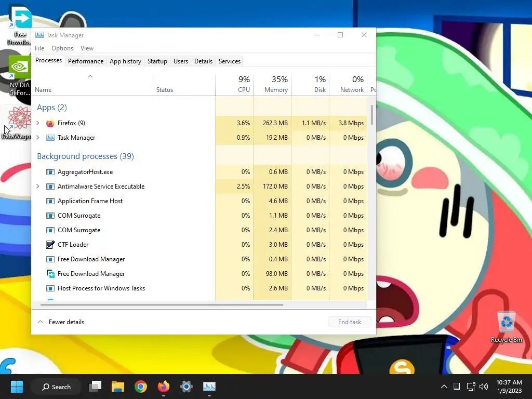Sort processes by Disk column
This screenshot has width=532, height=399.
[x=311, y=84]
